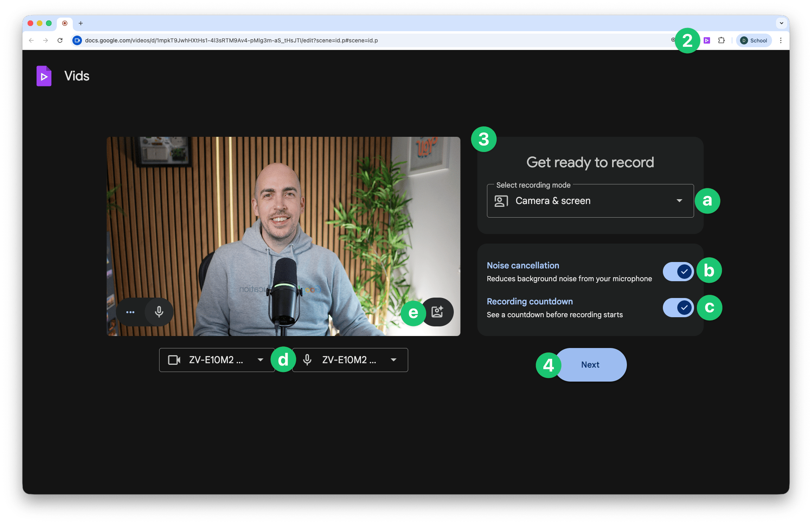The image size is (812, 524).
Task: Turn off the Recording countdown toggle
Action: point(678,308)
